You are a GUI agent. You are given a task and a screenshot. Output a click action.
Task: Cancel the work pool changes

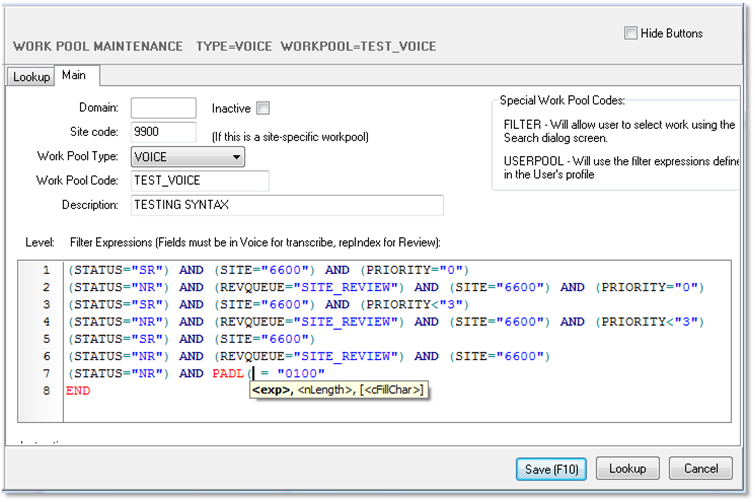pos(701,468)
